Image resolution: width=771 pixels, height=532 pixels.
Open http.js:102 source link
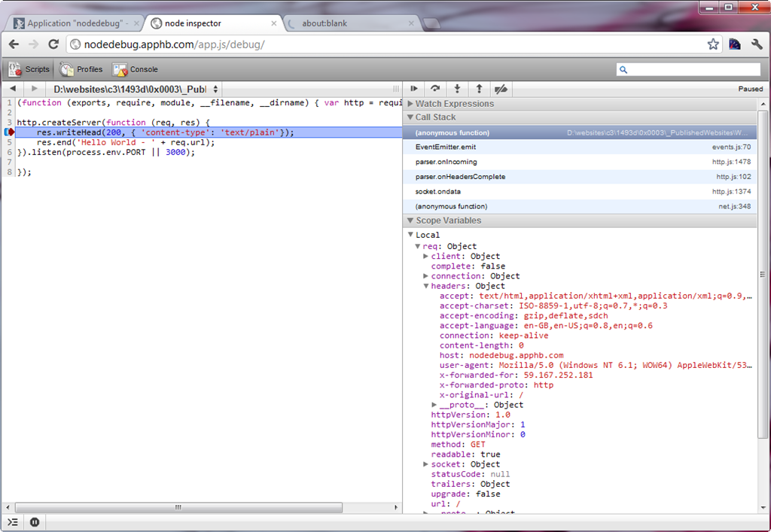pyautogui.click(x=733, y=176)
